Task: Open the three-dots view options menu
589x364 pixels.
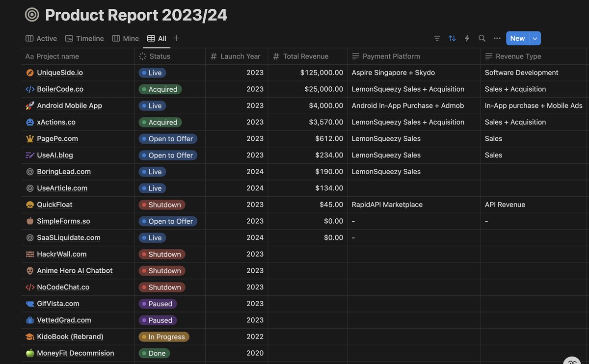Action: tap(497, 38)
